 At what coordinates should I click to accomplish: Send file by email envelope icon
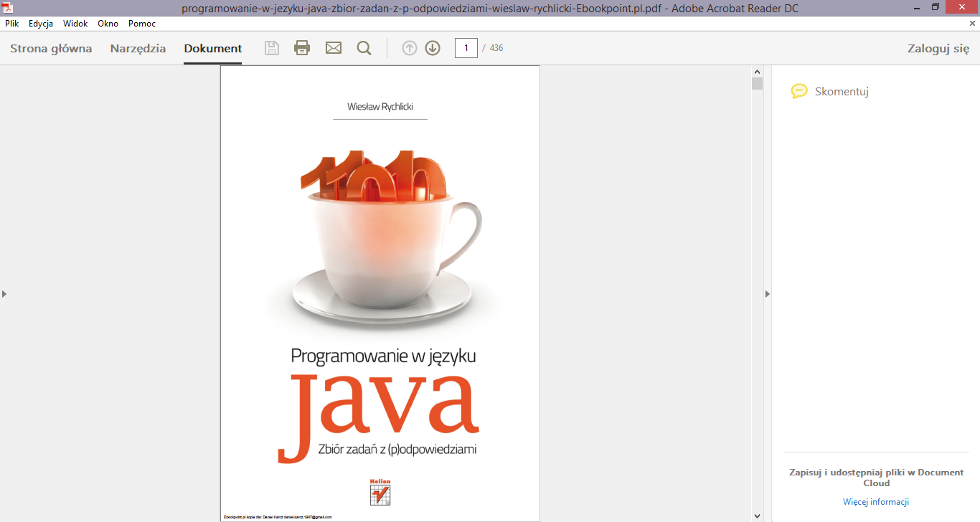[334, 48]
